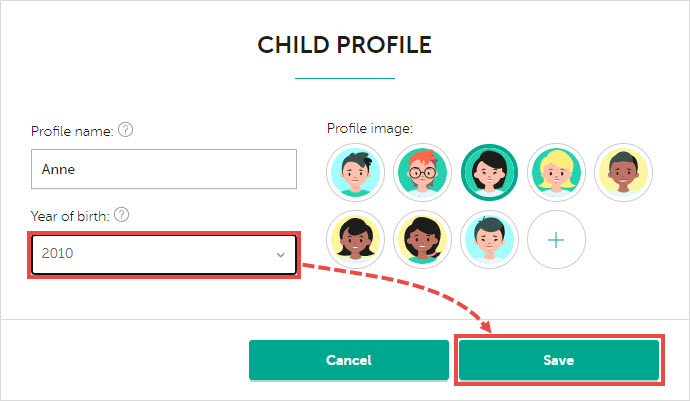Select the highlighted black-haired girl avatar

(x=489, y=173)
